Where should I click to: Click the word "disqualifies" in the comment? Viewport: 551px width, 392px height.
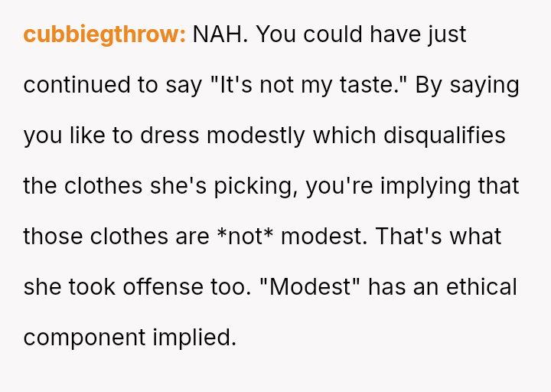click(445, 136)
